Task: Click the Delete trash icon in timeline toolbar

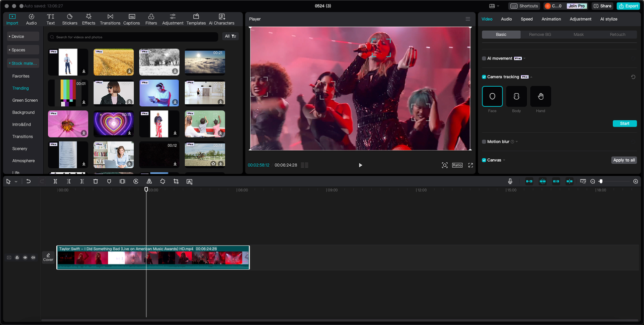Action: [96, 181]
